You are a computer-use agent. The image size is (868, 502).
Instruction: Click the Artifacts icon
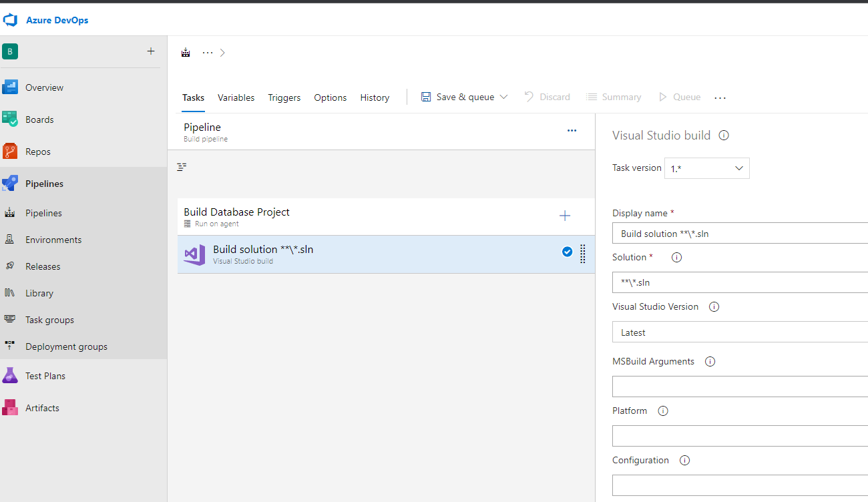coord(10,408)
